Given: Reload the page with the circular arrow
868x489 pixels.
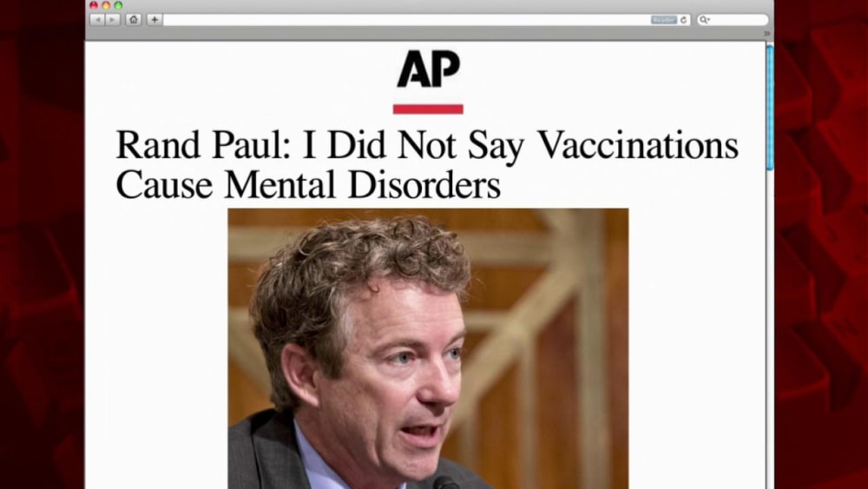Looking at the screenshot, I should click(684, 20).
